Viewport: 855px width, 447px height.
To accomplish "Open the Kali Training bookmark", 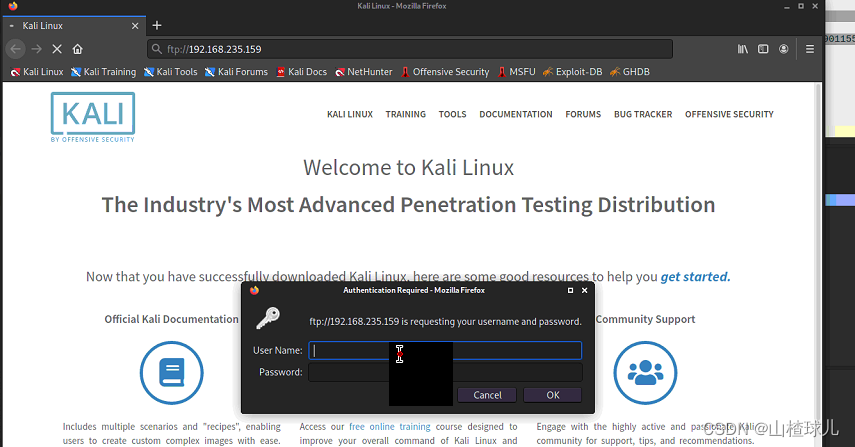I will point(104,72).
